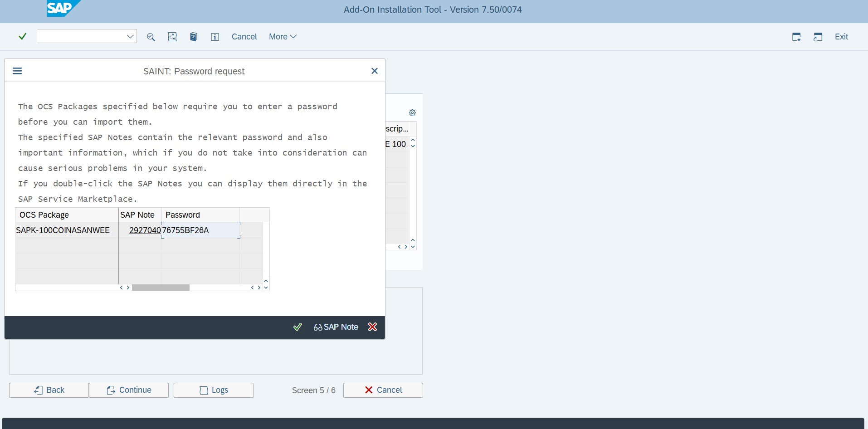Click left scroll arrow beside horizontal scrollbar thumb
The image size is (868, 429).
coord(122,288)
